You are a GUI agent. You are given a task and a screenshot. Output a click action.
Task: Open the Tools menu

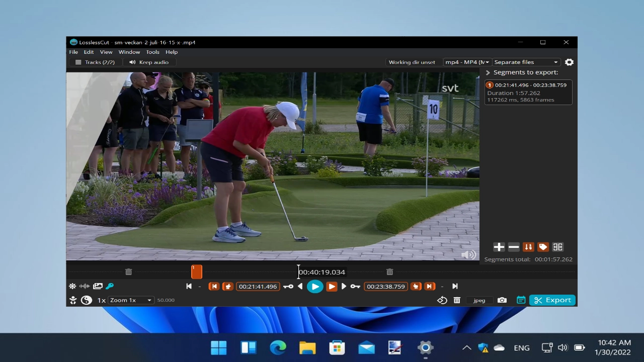tap(152, 52)
